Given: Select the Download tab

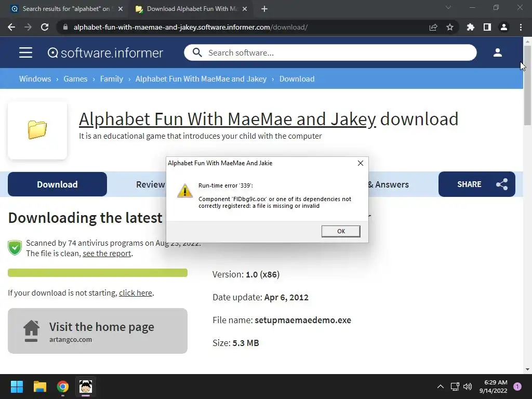Looking at the screenshot, I should 57,184.
